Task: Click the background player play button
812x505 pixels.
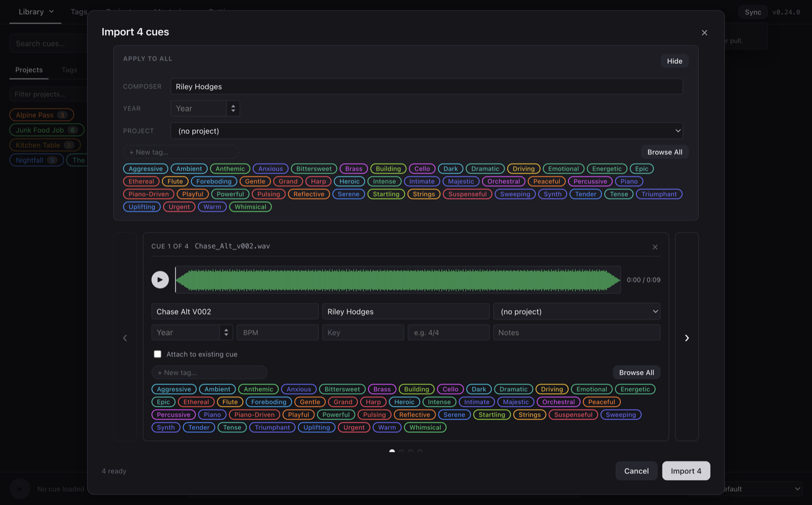Action: [x=20, y=489]
